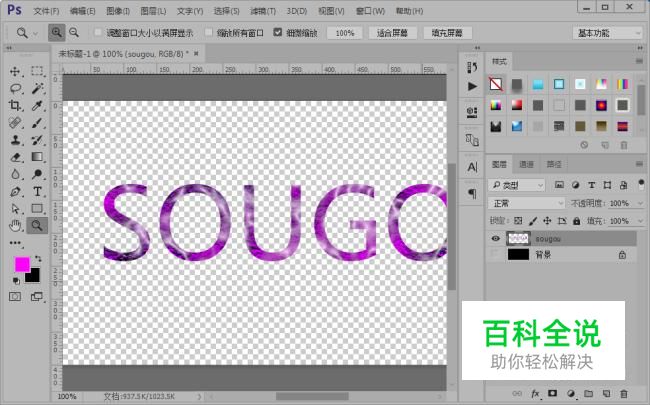
Task: Click 填充屏幕 button
Action: pos(447,33)
